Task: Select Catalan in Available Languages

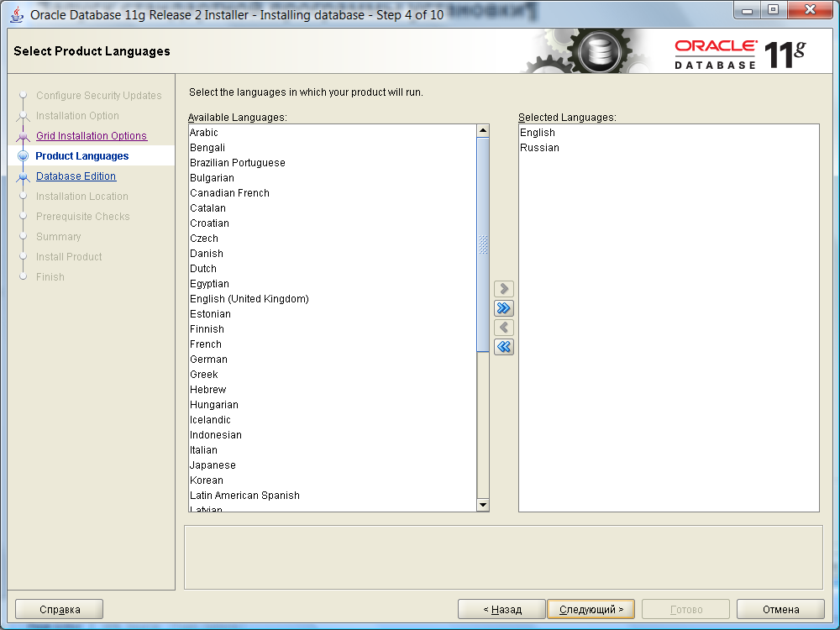Action: [332, 207]
